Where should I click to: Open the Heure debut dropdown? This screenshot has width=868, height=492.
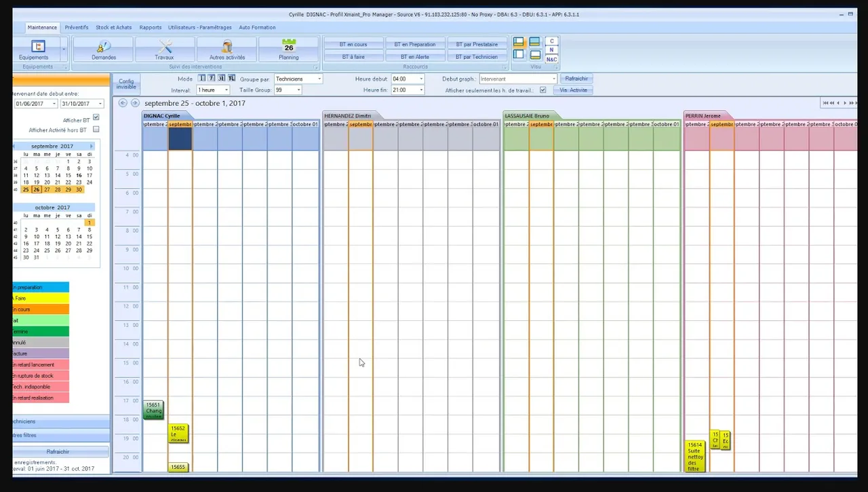[x=421, y=79]
